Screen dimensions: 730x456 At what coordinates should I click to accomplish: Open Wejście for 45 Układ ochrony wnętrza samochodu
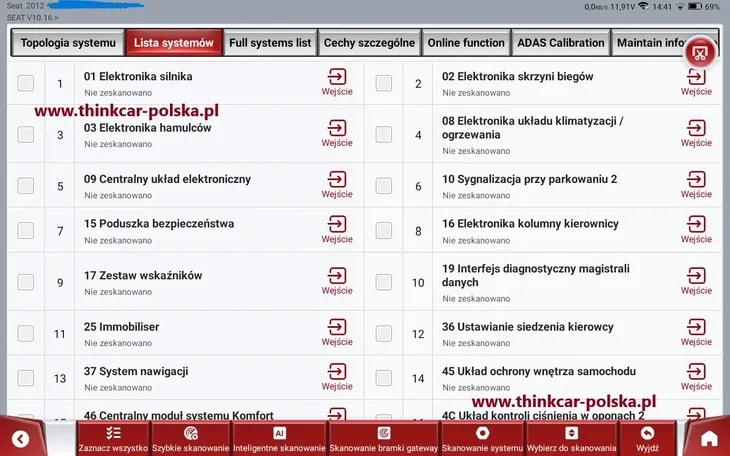tap(696, 377)
